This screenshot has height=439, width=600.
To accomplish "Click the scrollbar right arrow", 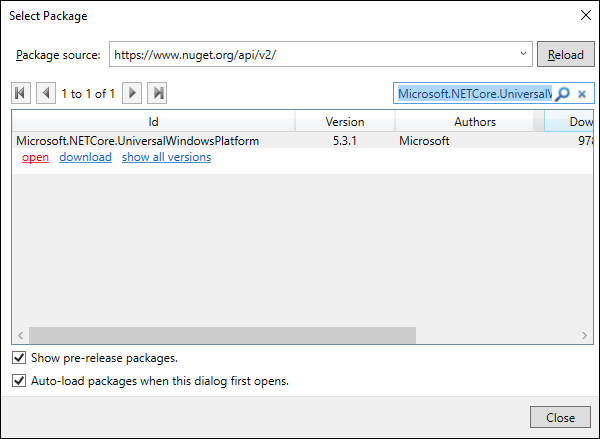I will [x=579, y=335].
